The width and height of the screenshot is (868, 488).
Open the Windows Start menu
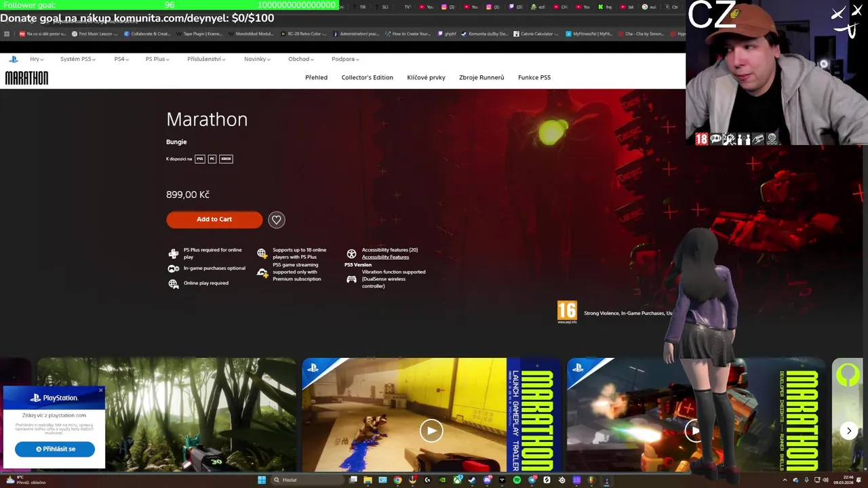[x=262, y=480]
